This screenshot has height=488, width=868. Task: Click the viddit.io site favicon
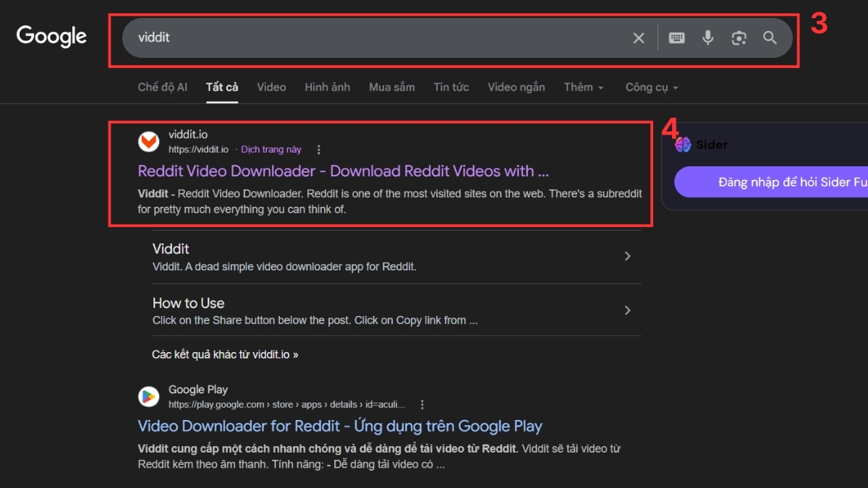(148, 142)
